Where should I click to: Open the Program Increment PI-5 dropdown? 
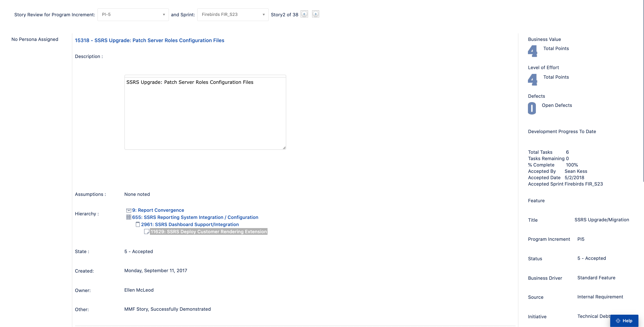point(133,15)
